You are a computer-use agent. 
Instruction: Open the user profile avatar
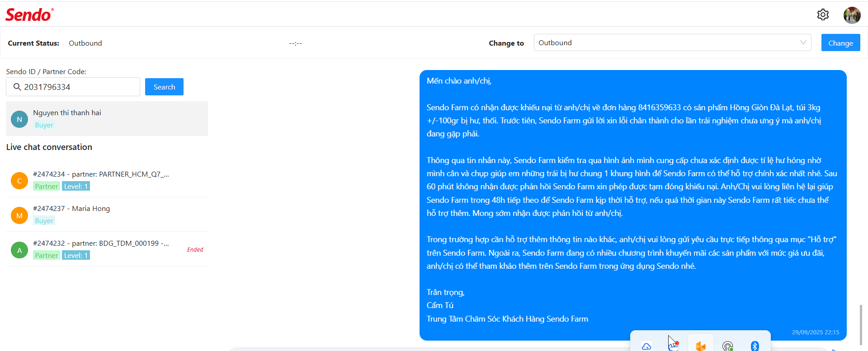[x=852, y=15]
